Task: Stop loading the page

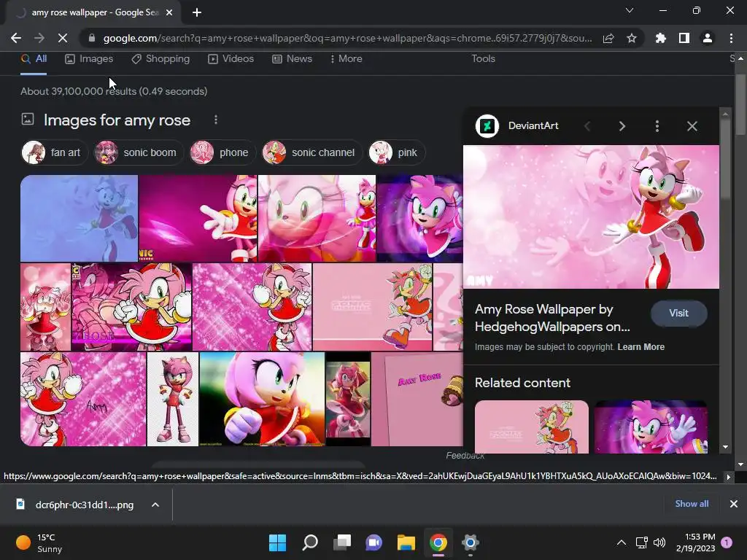Action: [63, 38]
